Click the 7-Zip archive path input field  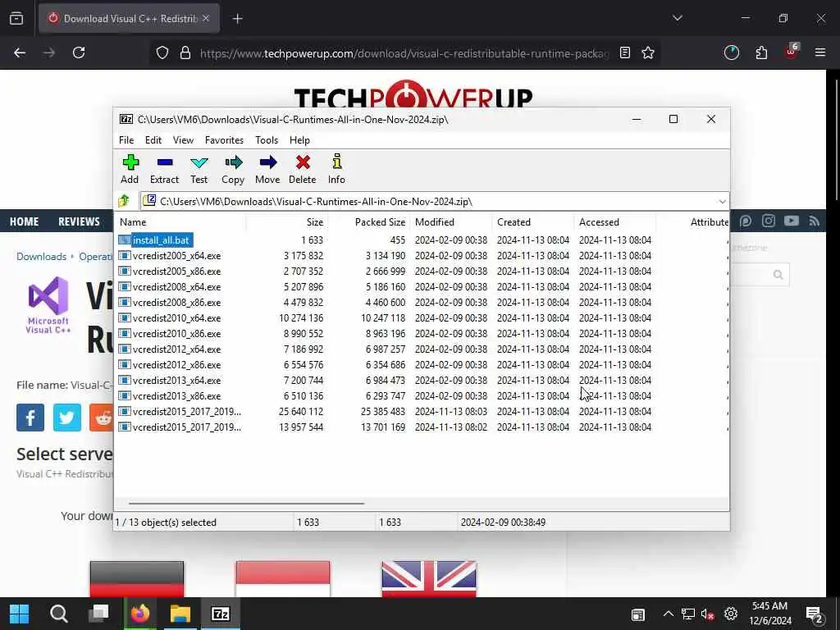428,202
